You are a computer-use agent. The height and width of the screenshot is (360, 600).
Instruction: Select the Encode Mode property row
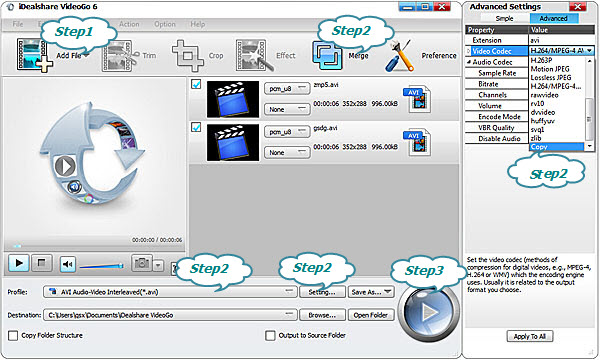click(497, 117)
